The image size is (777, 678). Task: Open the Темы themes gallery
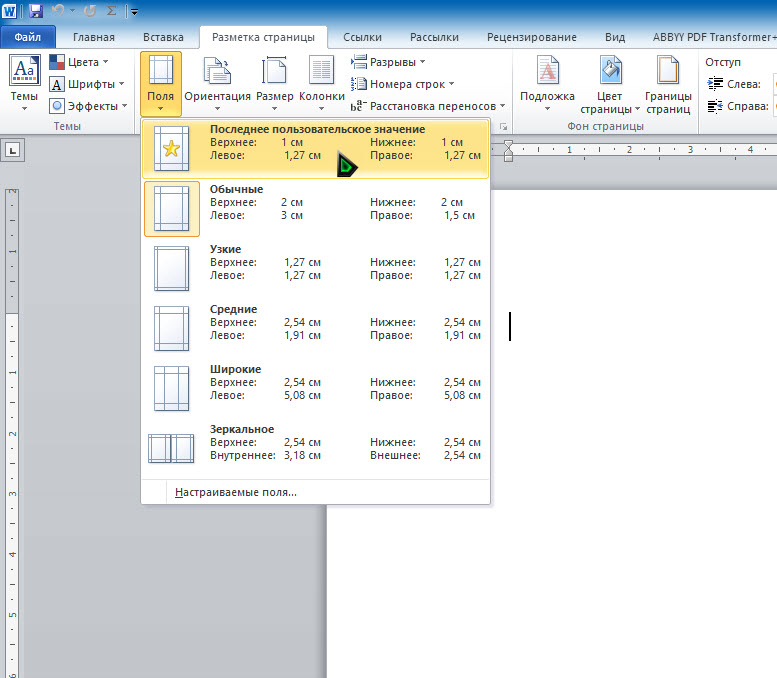[x=24, y=82]
